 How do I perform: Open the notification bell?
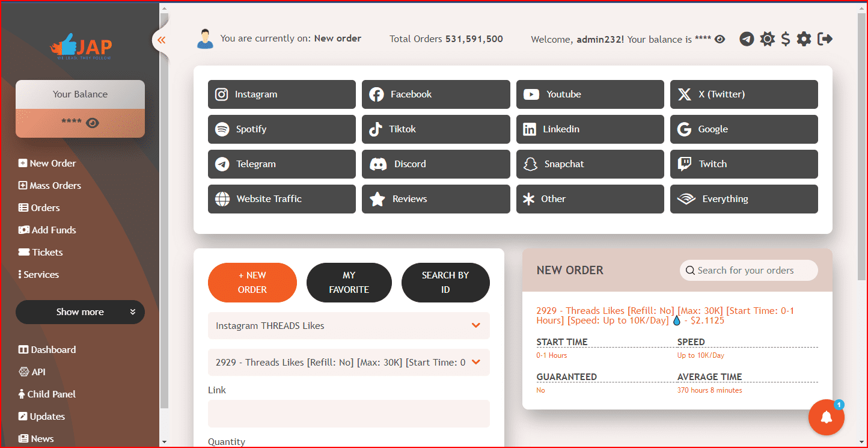[827, 417]
